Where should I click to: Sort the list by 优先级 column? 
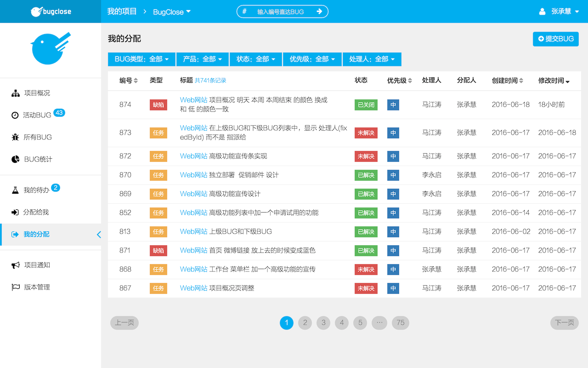(x=410, y=81)
